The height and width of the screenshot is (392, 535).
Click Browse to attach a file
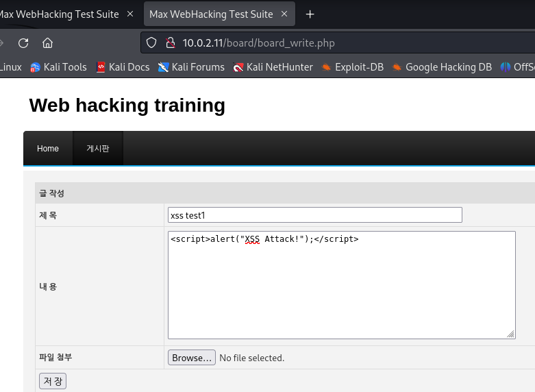[x=192, y=358]
